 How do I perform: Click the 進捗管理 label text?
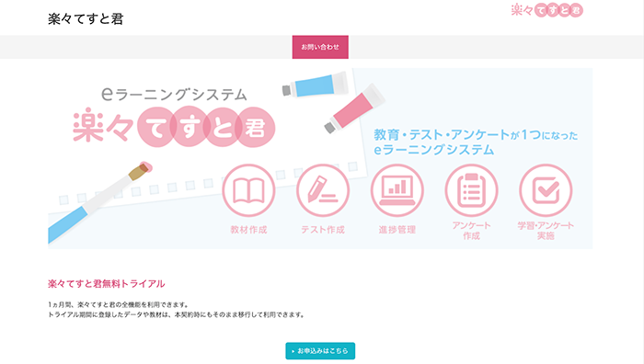tap(397, 230)
